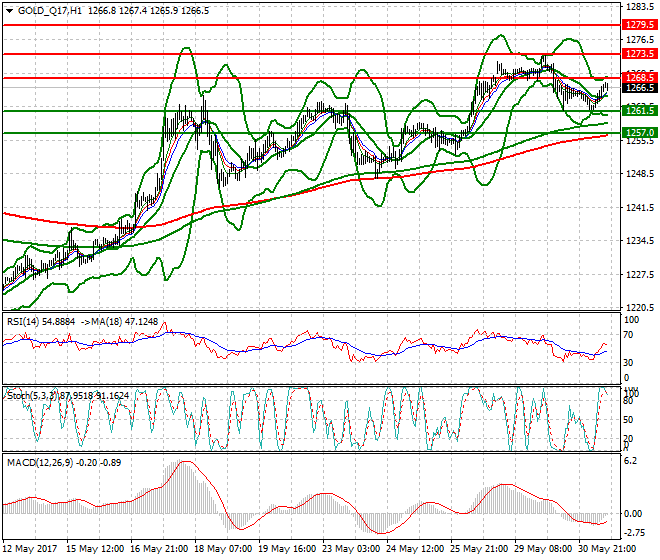This screenshot has height=560, width=660.
Task: Click the MACD scale value -2.75
Action: (633, 533)
